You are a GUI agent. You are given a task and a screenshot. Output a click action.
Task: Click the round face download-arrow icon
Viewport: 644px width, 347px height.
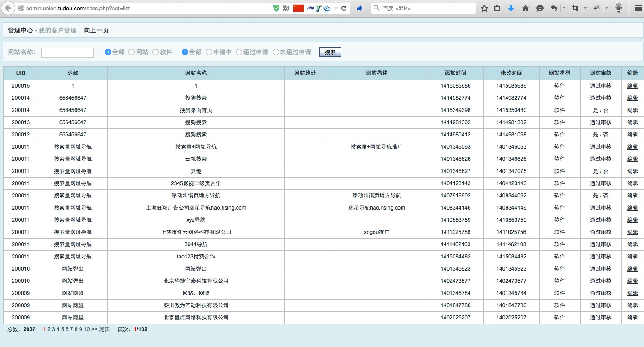tap(619, 8)
